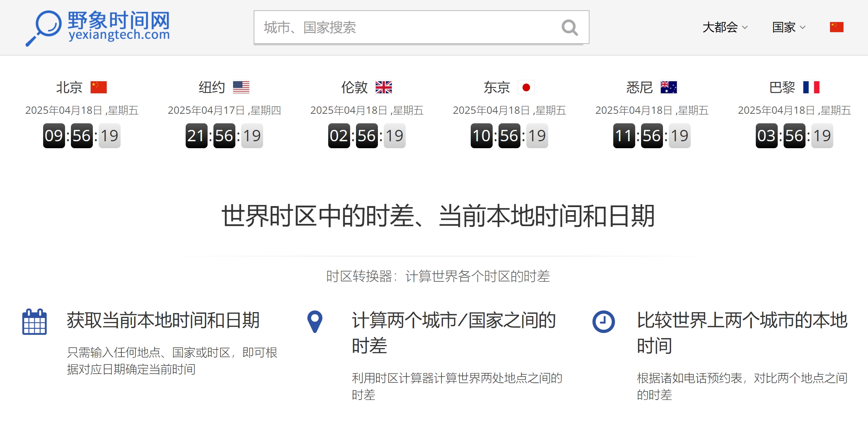Open the 国家 dropdown menu
The image size is (868, 427).
pyautogui.click(x=789, y=27)
